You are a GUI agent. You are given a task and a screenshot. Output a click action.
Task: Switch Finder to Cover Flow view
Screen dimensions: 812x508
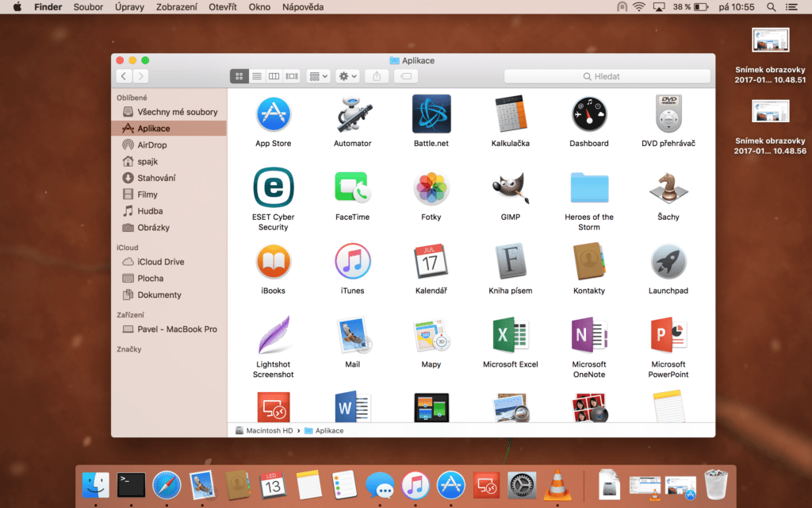click(x=292, y=76)
